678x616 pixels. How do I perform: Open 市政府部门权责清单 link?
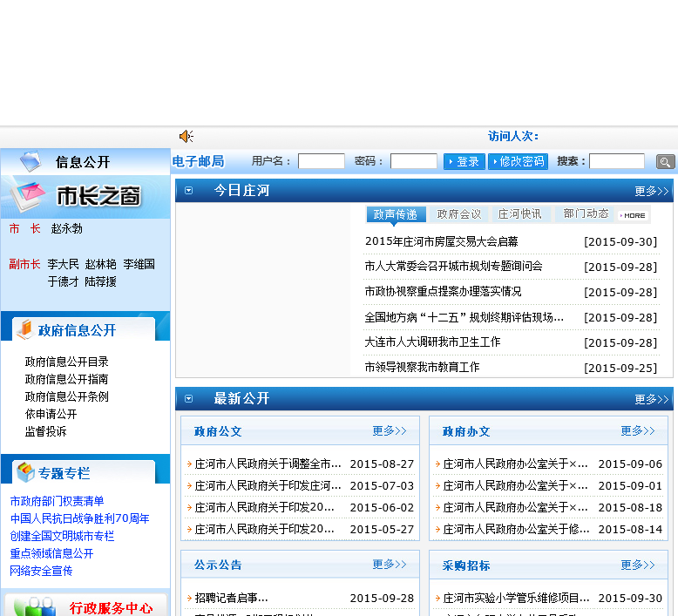57,501
